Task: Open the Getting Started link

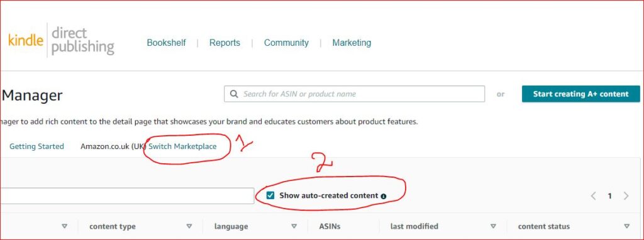Action: (36, 146)
